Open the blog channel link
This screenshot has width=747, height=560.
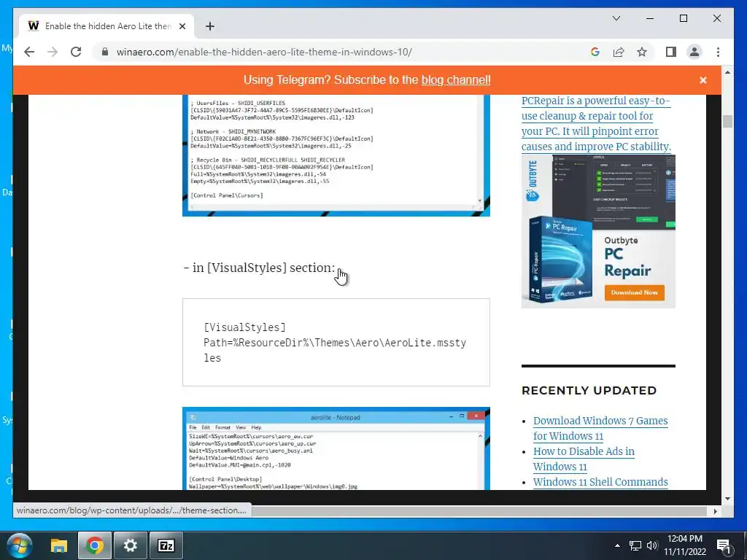[456, 80]
